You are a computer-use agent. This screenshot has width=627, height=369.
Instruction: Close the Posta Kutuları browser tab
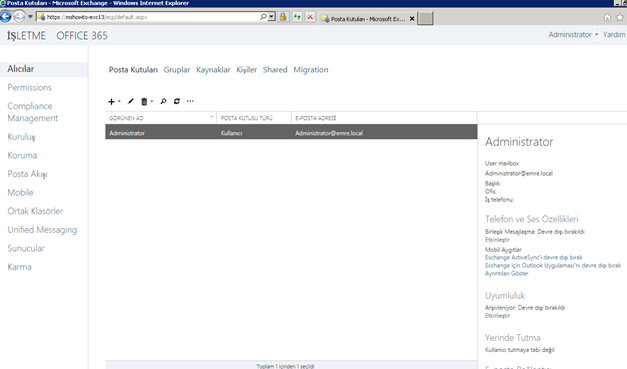tap(412, 19)
